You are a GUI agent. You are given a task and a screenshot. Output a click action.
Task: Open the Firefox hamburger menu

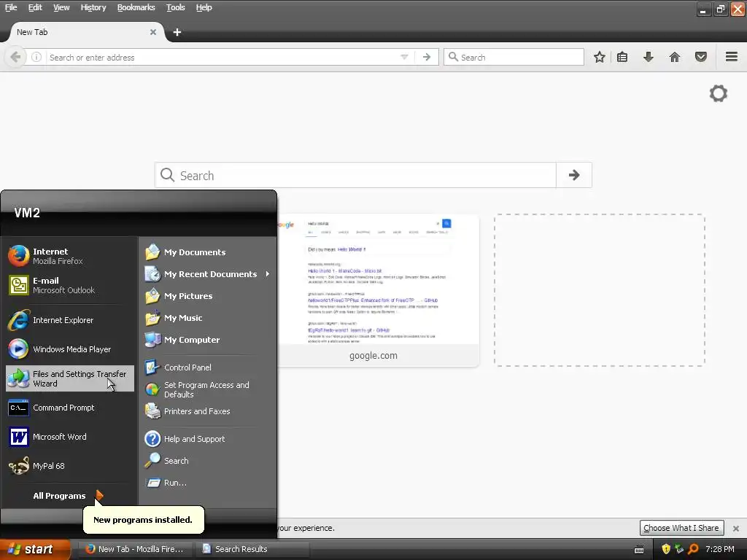tap(732, 57)
